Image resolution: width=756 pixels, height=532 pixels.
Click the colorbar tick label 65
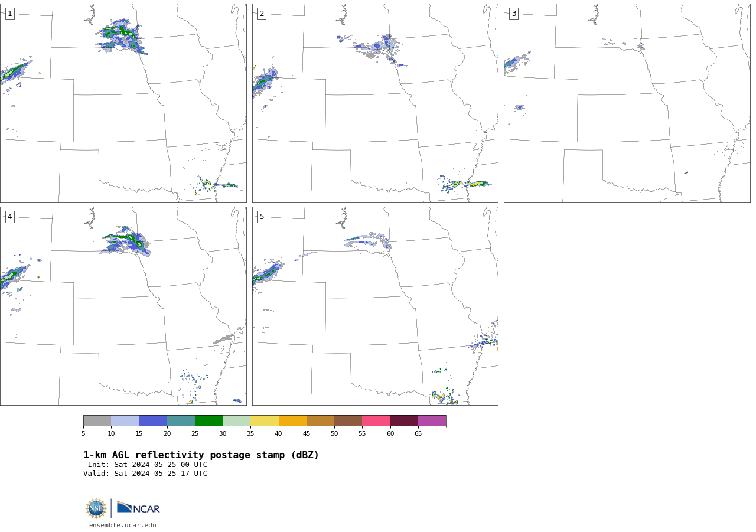(418, 433)
